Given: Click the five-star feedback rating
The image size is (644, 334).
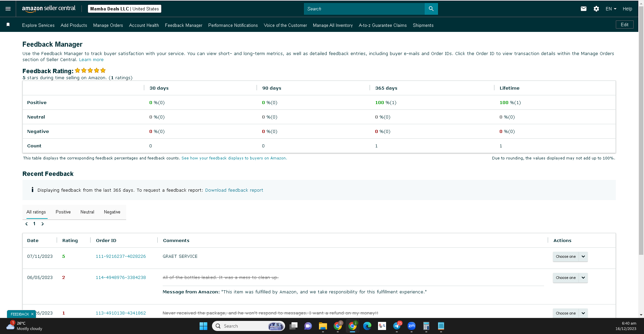Looking at the screenshot, I should [90, 70].
